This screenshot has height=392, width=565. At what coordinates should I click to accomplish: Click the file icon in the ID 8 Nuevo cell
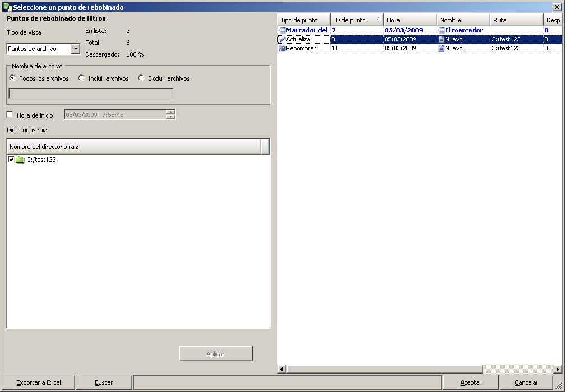tap(442, 39)
